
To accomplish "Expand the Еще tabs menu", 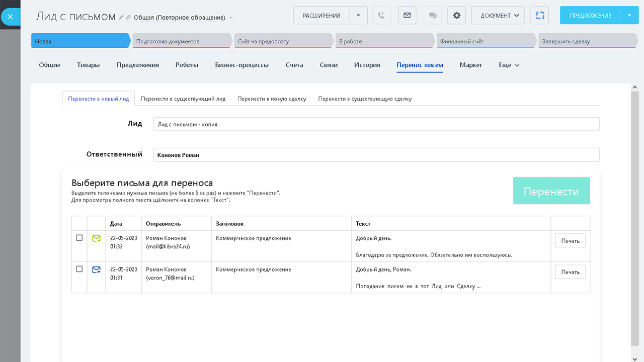I will point(509,65).
